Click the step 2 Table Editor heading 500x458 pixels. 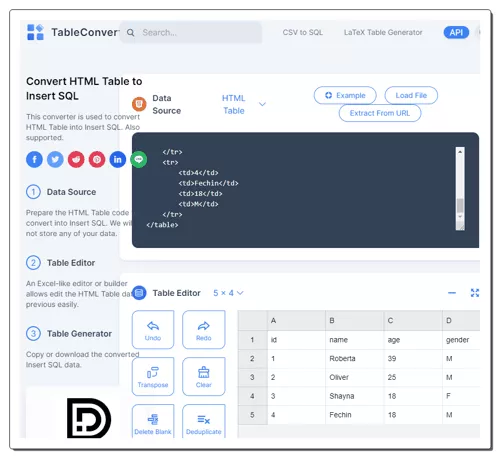pos(71,263)
